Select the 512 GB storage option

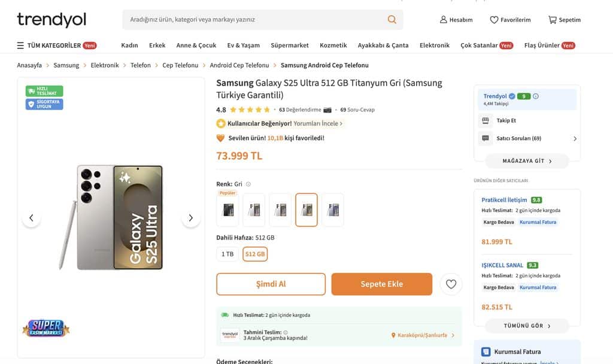pos(255,254)
